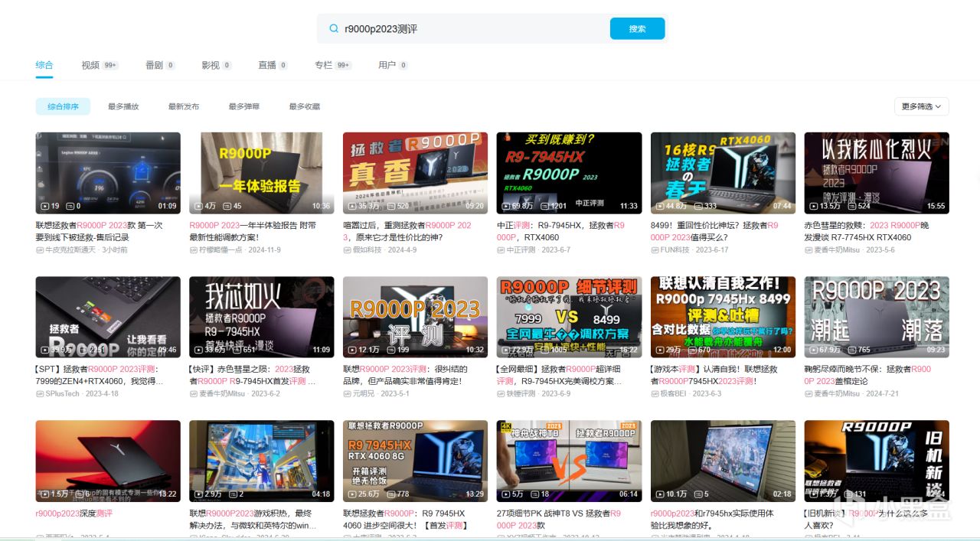Visit uploader 元明兄
Screen dimensions: 980x541
(x=363, y=393)
